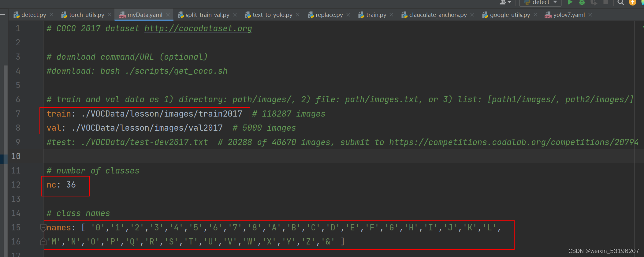The height and width of the screenshot is (257, 644).
Task: Switch to the torch_utils.py tab
Action: (87, 15)
